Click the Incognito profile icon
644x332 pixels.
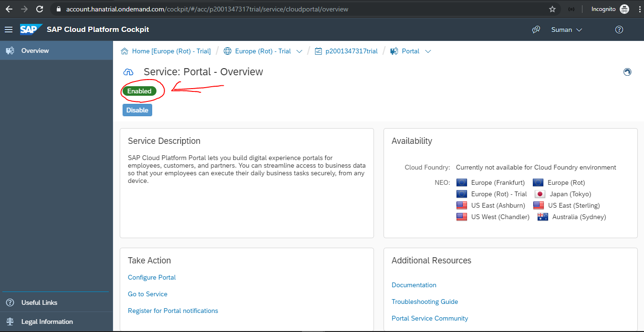pos(624,9)
